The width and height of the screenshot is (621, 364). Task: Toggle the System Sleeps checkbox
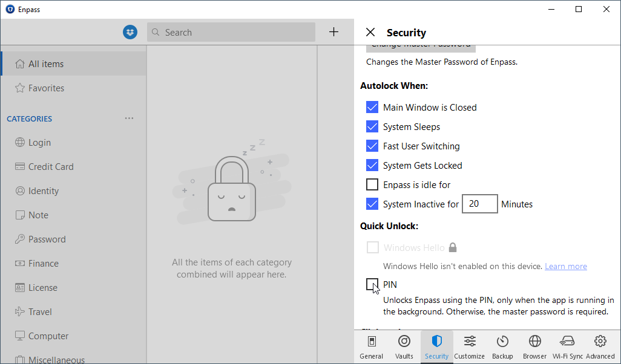(x=372, y=126)
